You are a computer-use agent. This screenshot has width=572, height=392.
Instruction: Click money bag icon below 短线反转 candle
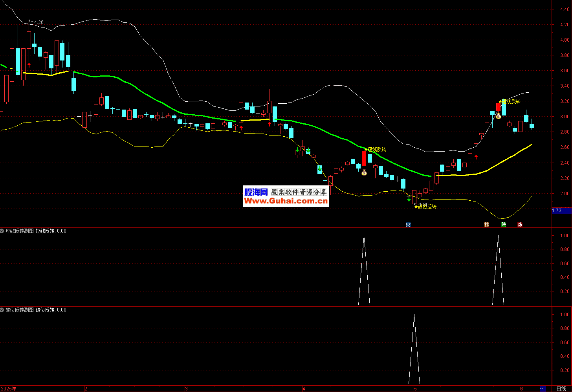point(364,172)
